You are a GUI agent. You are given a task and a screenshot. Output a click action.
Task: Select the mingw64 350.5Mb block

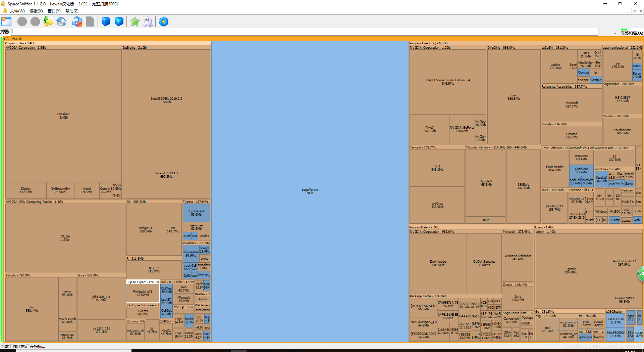pyautogui.click(x=146, y=230)
